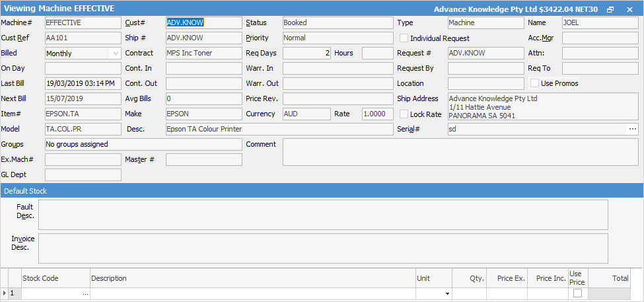The height and width of the screenshot is (302, 644).
Task: Click the Invoice Desc. text area
Action: [322, 248]
